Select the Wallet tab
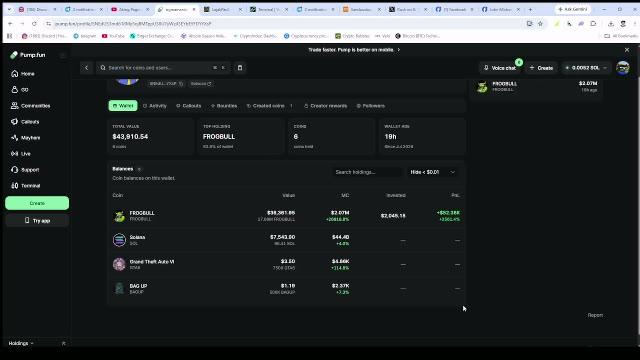The height and width of the screenshot is (360, 640). [123, 106]
